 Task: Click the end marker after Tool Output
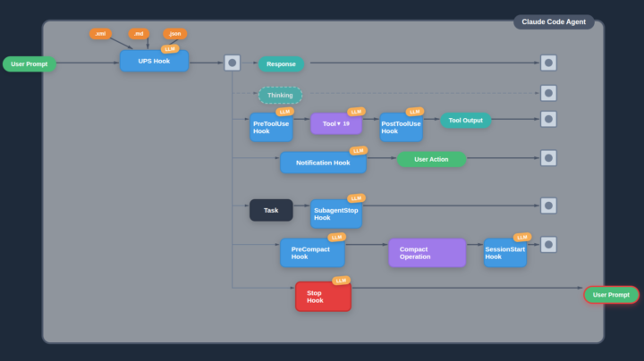[x=548, y=120]
